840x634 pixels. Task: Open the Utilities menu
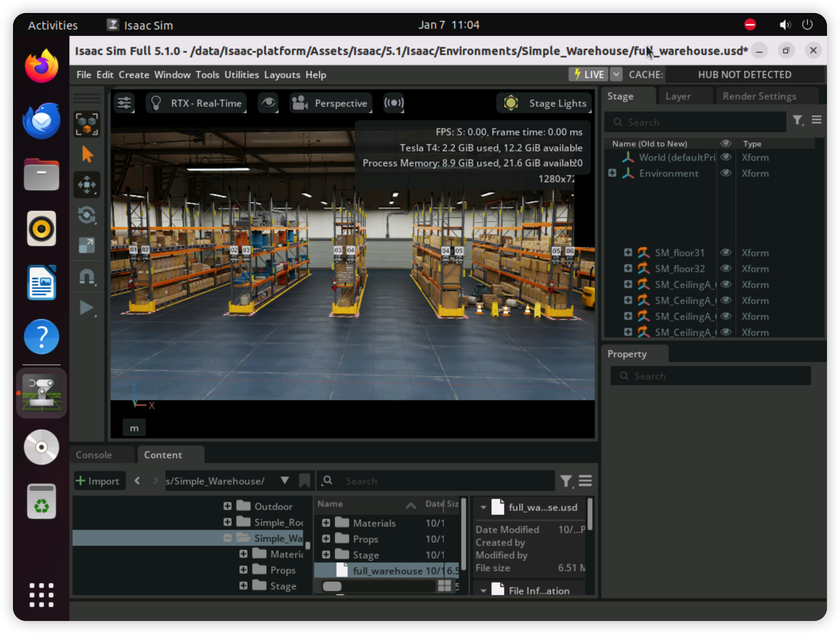241,75
